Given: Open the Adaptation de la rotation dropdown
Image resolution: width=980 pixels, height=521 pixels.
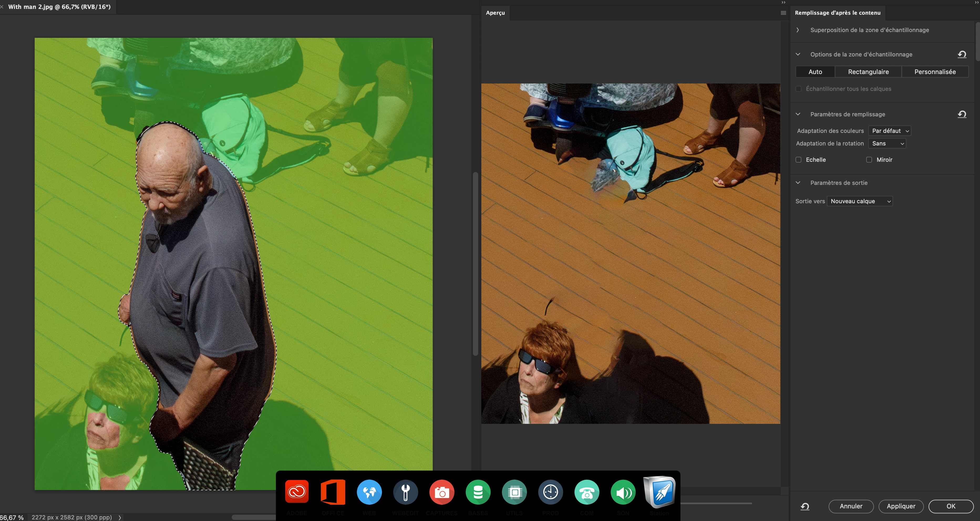Looking at the screenshot, I should [887, 143].
